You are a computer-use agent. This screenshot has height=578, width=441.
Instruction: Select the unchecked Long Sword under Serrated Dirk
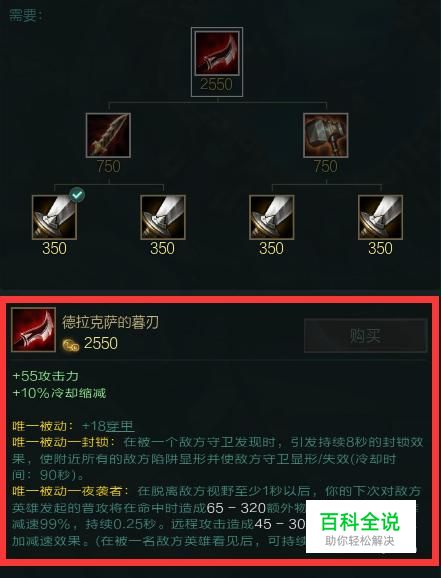(x=163, y=217)
